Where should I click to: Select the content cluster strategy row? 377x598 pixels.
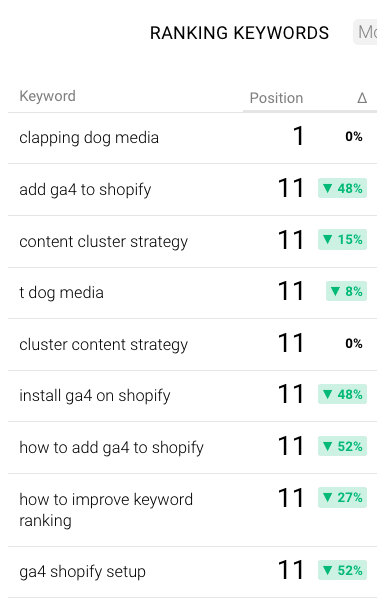coord(193,241)
